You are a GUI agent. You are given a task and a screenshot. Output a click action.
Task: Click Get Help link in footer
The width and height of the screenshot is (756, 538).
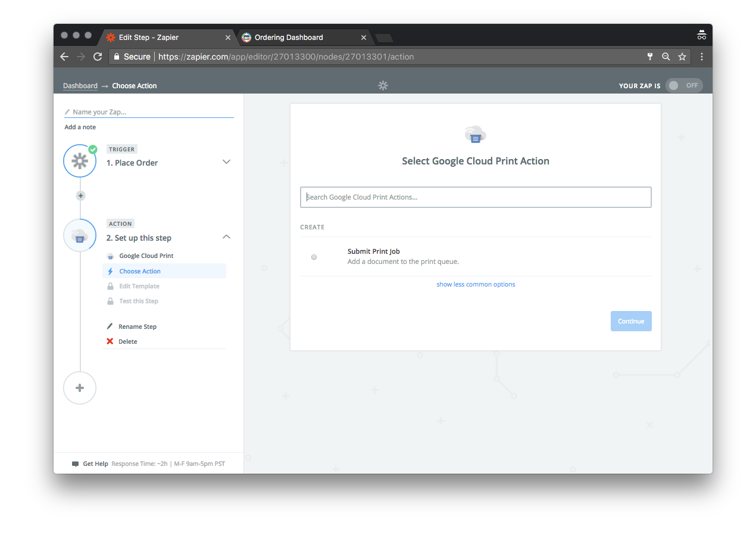pyautogui.click(x=95, y=464)
